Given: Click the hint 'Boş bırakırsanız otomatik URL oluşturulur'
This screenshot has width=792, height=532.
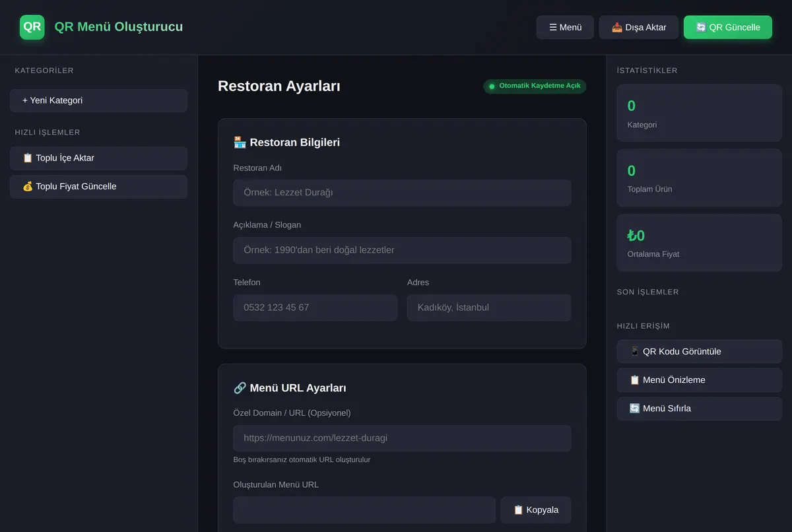Looking at the screenshot, I should click(x=302, y=459).
